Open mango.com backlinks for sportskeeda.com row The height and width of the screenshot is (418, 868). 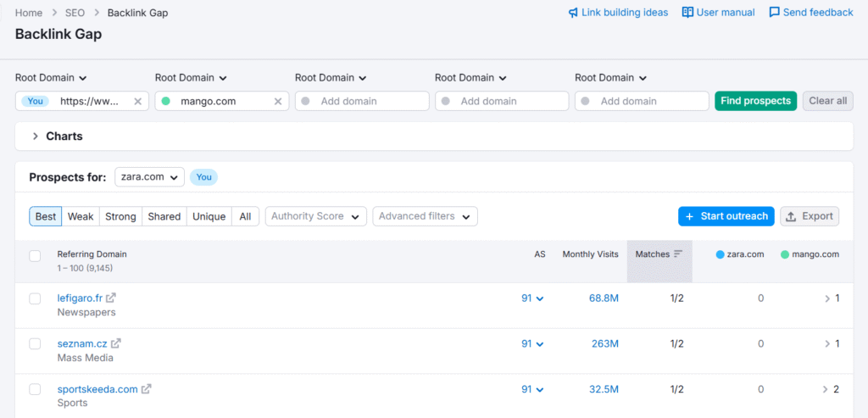(x=832, y=389)
